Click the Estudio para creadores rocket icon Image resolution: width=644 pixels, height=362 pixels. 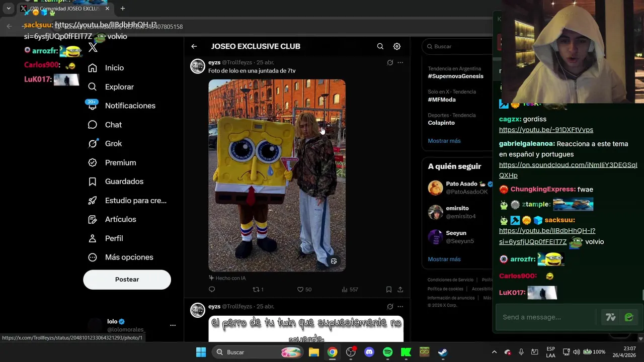(x=93, y=201)
